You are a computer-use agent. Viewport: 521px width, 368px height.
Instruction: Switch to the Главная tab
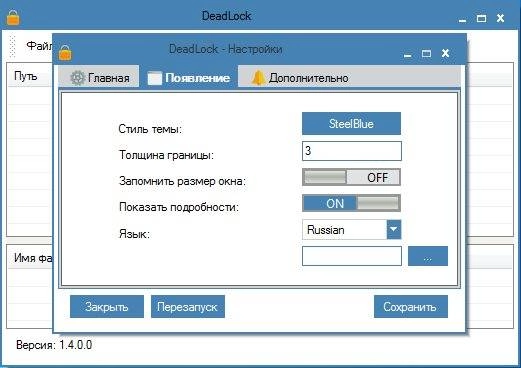[99, 77]
